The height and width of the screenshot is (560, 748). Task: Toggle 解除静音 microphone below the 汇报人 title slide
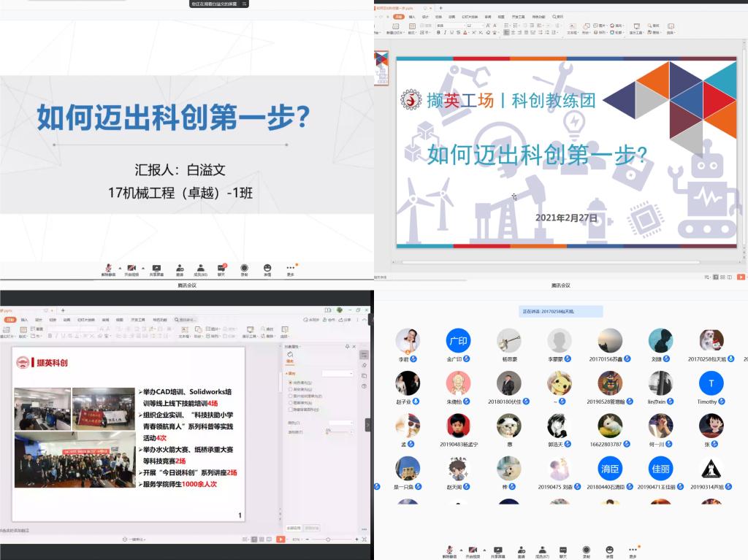click(109, 269)
